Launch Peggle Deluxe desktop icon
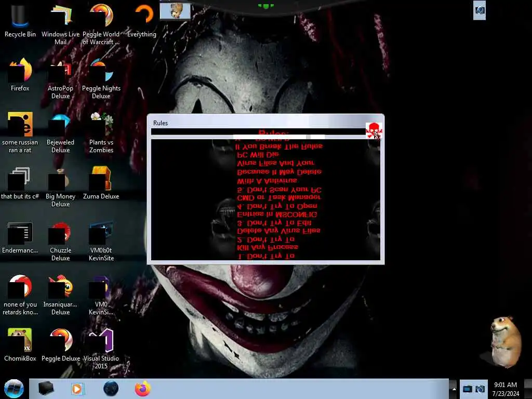 click(x=60, y=345)
